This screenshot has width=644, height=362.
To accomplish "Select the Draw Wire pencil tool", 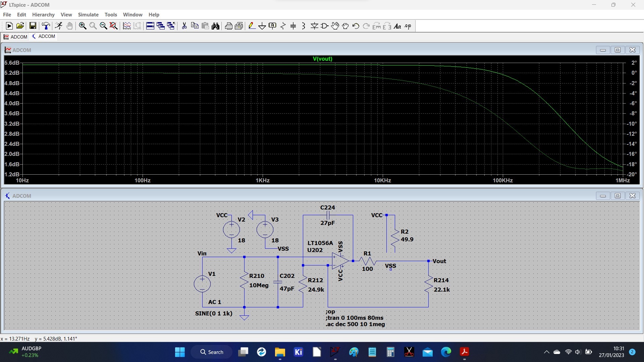I will pyautogui.click(x=252, y=26).
